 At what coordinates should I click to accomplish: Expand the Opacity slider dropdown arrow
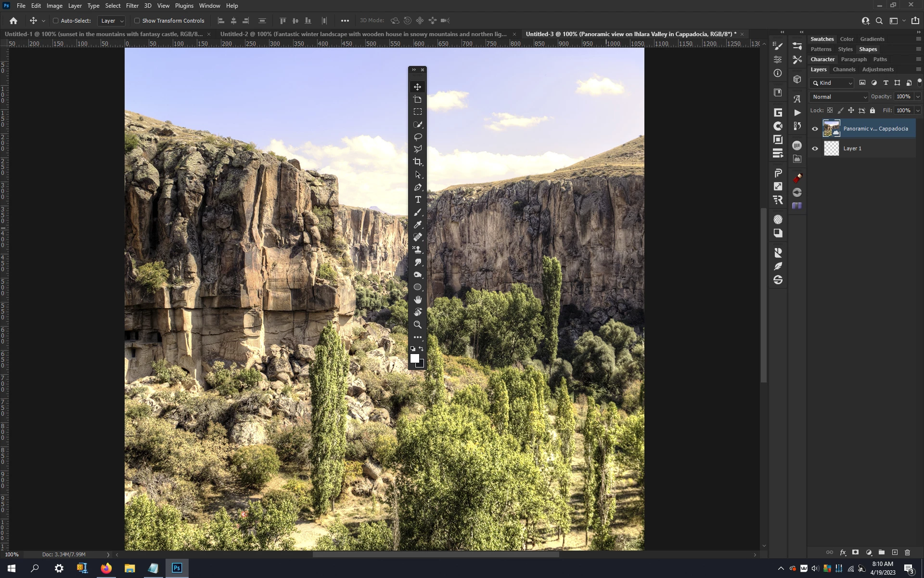click(918, 97)
